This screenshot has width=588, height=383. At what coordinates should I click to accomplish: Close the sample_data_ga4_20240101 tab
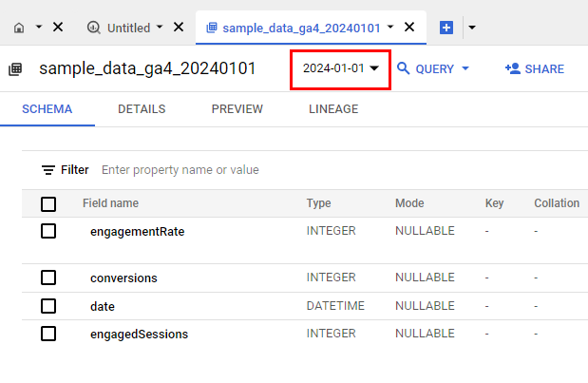[409, 28]
